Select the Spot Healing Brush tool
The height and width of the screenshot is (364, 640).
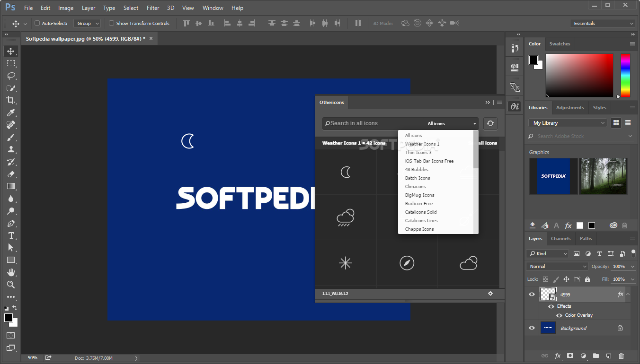click(11, 125)
